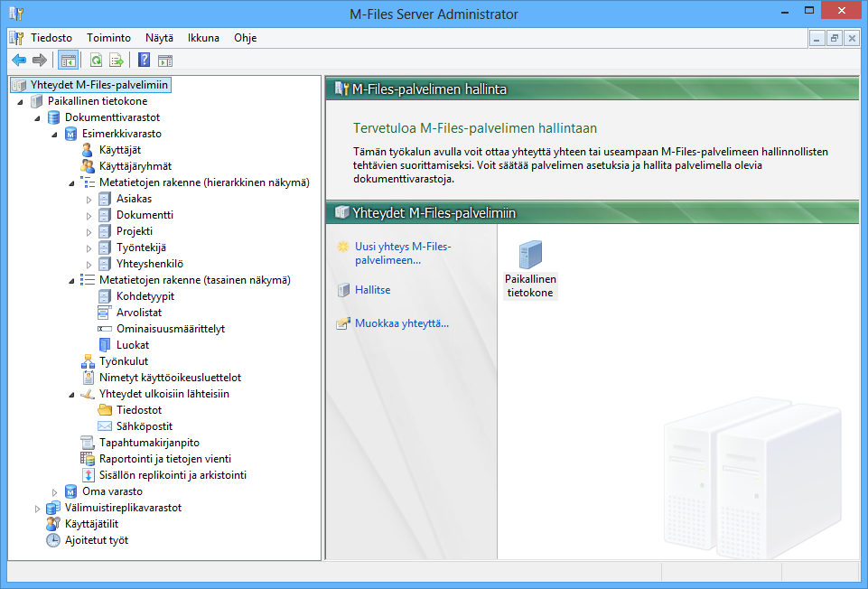
Task: Click the Esimerkkivarasto vault icon
Action: pyautogui.click(x=70, y=134)
